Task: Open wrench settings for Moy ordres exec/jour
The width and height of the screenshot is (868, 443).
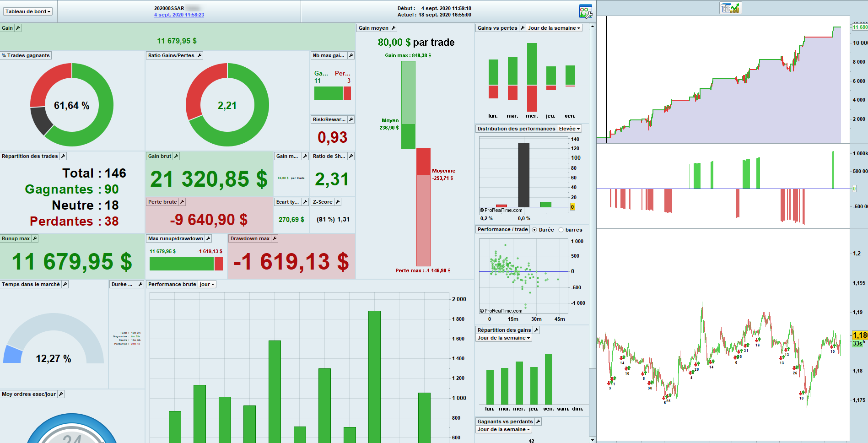Action: 61,394
